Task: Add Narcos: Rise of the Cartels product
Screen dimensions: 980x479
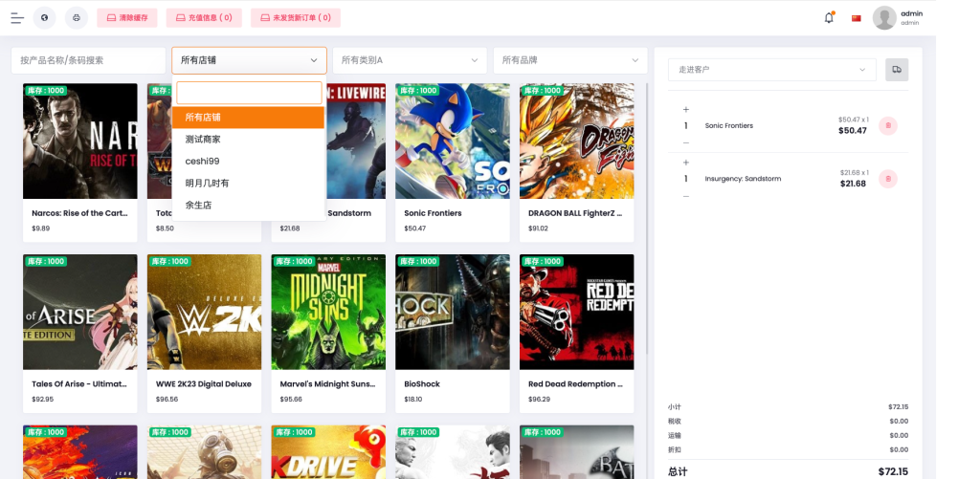Action: (80, 163)
